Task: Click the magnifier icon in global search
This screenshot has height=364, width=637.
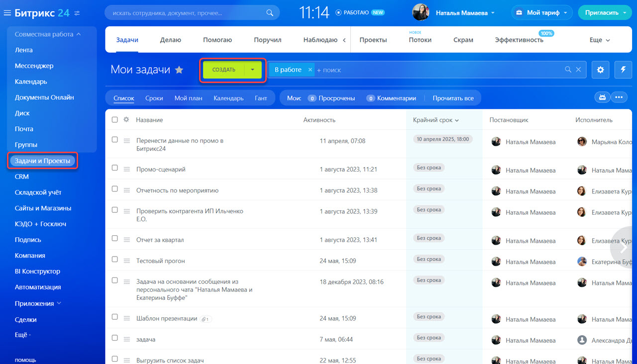Action: (270, 13)
